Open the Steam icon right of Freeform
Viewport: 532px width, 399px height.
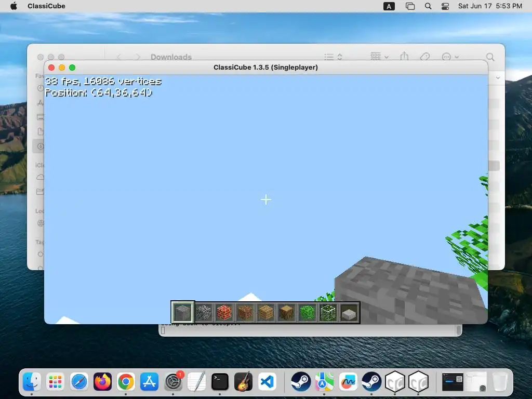pyautogui.click(x=371, y=381)
